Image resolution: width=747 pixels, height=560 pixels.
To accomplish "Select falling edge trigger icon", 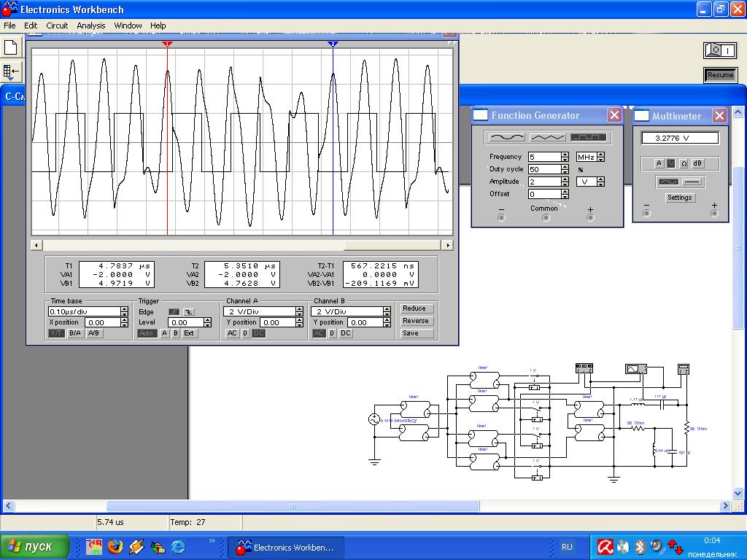I will (x=189, y=312).
